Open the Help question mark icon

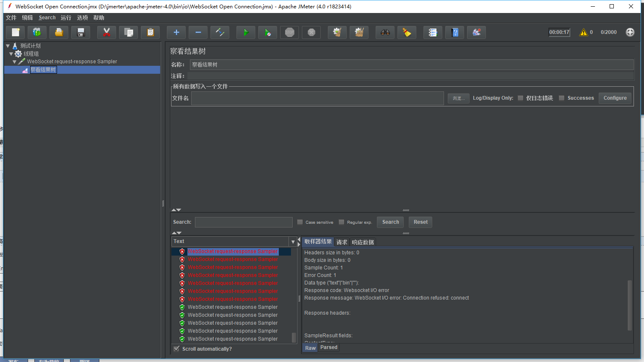coord(454,32)
